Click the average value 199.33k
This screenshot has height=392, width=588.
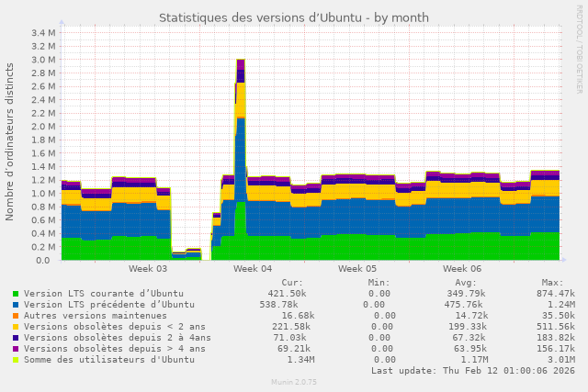click(x=468, y=327)
